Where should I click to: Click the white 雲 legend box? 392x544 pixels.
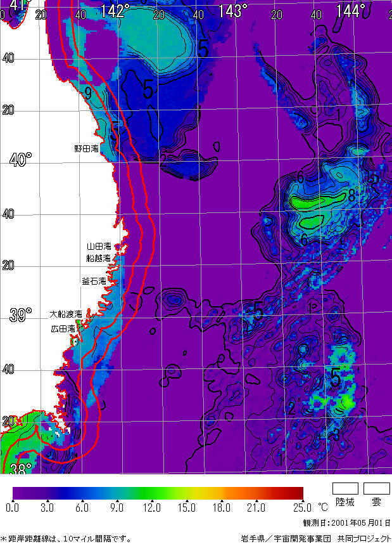click(377, 488)
